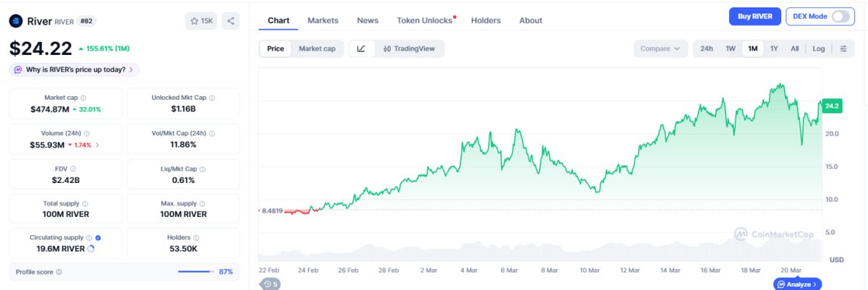Set chart range to 24h
The image size is (868, 290).
click(x=707, y=48)
